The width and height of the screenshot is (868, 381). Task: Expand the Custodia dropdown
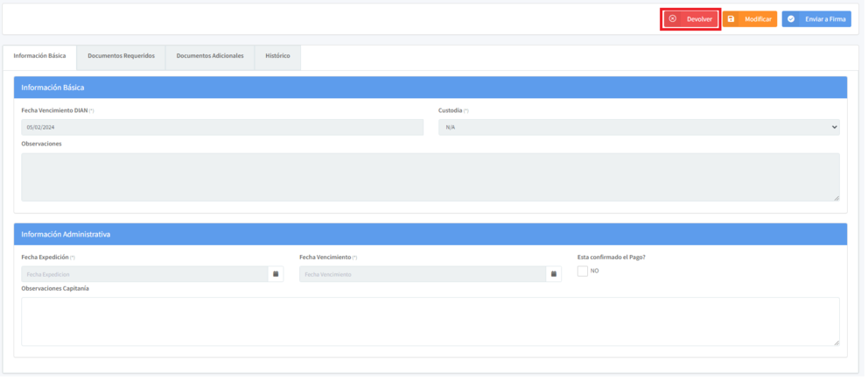tap(639, 127)
